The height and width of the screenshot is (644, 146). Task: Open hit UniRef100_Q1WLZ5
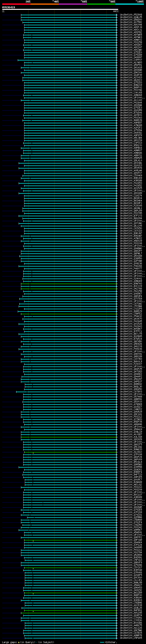pos(131,17)
